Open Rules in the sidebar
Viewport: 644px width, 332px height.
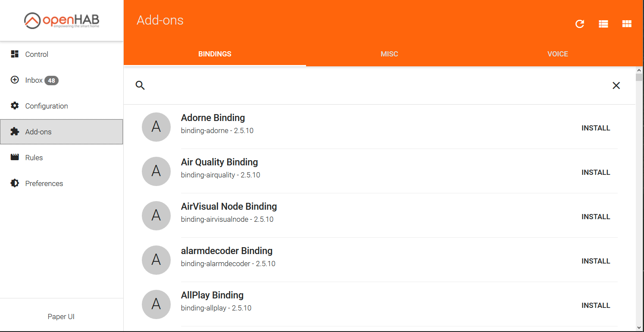point(62,158)
